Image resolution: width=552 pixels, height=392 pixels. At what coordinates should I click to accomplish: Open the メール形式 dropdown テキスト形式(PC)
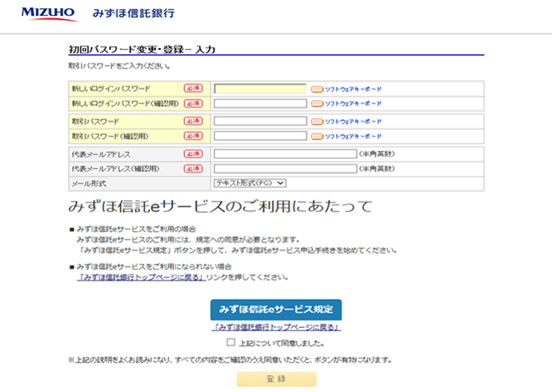pos(250,183)
